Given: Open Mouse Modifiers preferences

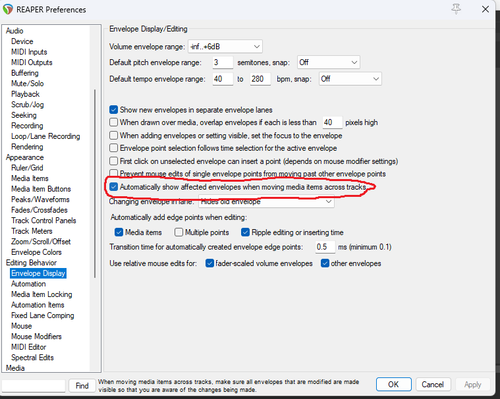Looking at the screenshot, I should coord(36,337).
